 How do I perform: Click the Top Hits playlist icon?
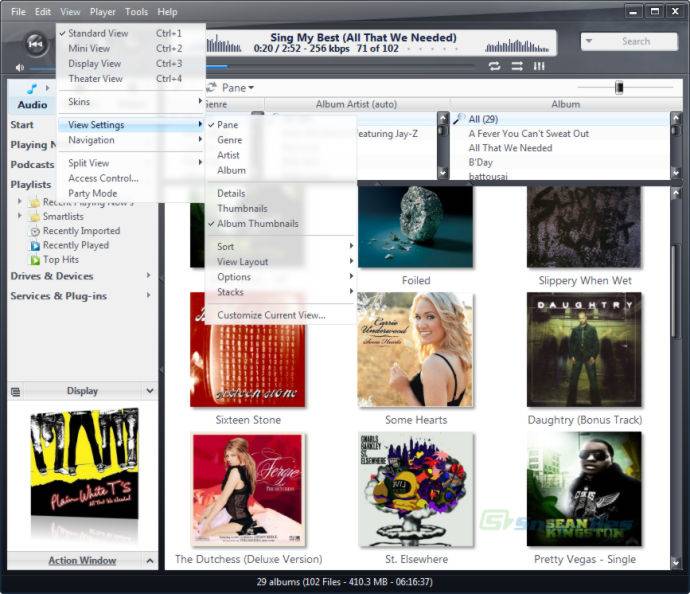[x=35, y=260]
